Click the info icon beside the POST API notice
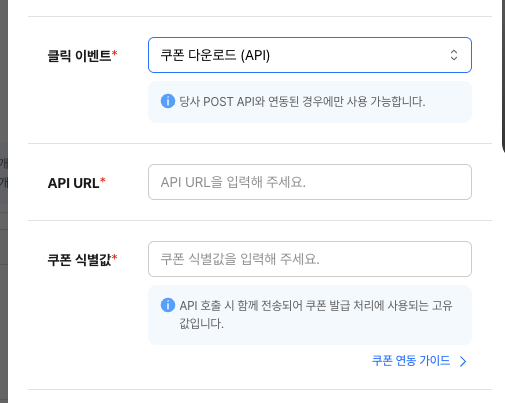The width and height of the screenshot is (505, 403). tap(168, 101)
